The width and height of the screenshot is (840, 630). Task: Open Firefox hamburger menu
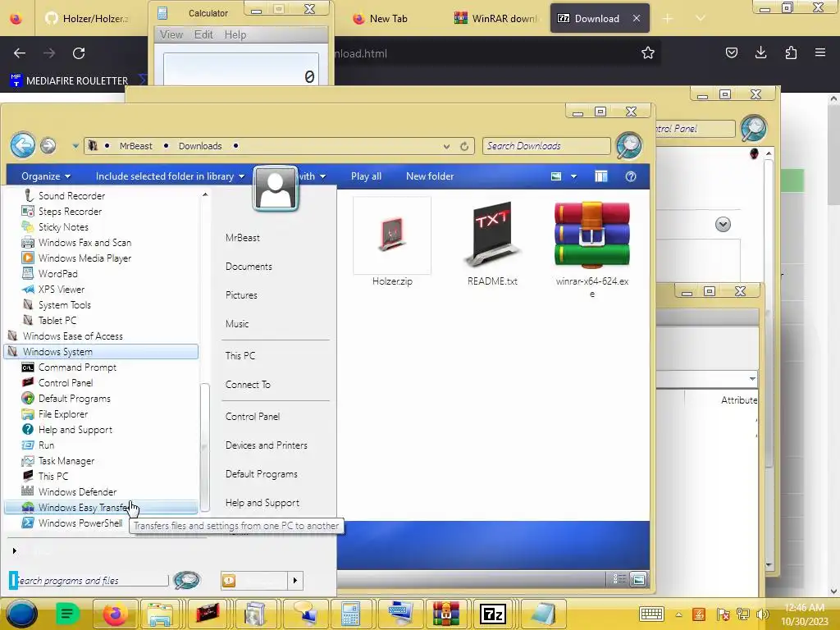(x=820, y=52)
